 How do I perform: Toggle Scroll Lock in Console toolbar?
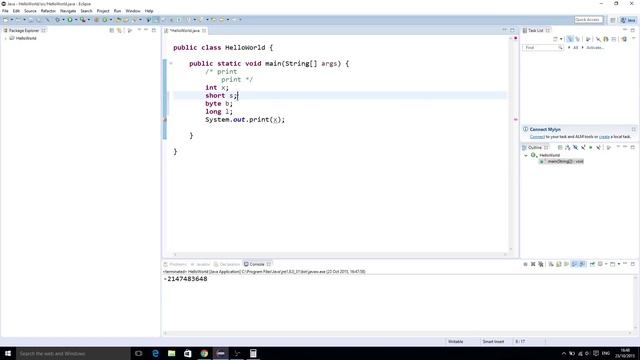tap(559, 264)
